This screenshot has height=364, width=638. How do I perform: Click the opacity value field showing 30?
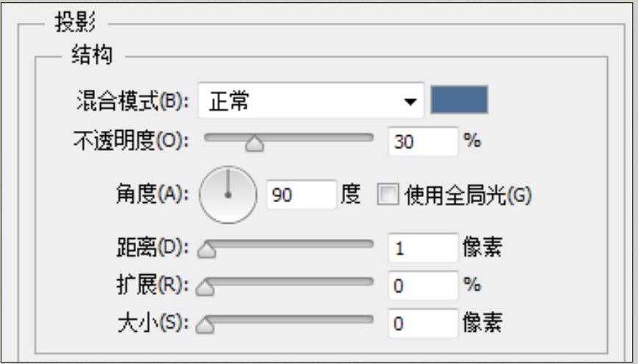pyautogui.click(x=421, y=142)
